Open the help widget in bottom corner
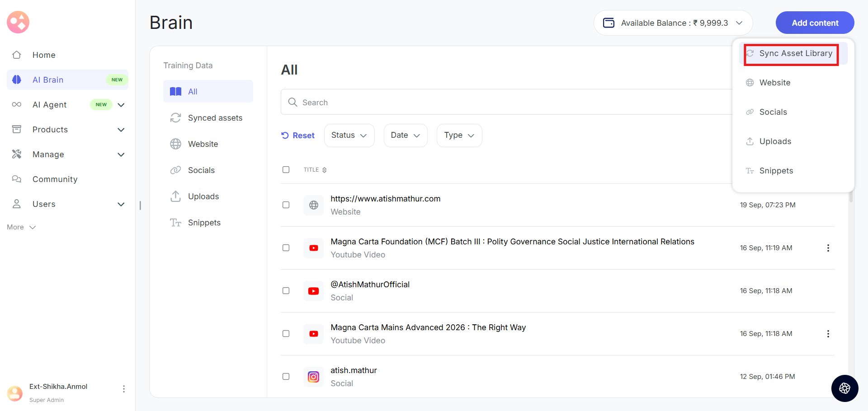868x411 pixels. coord(844,388)
